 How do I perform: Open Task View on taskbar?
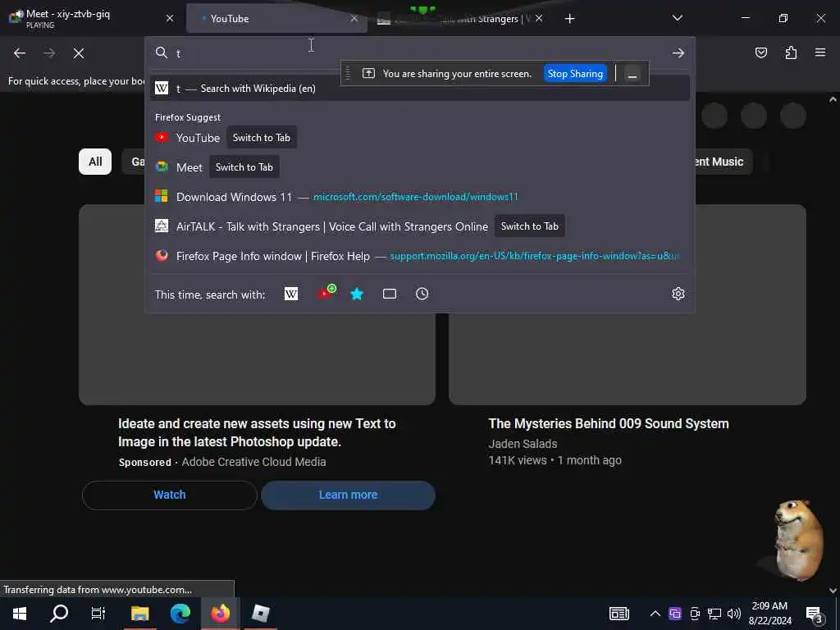pos(98,614)
